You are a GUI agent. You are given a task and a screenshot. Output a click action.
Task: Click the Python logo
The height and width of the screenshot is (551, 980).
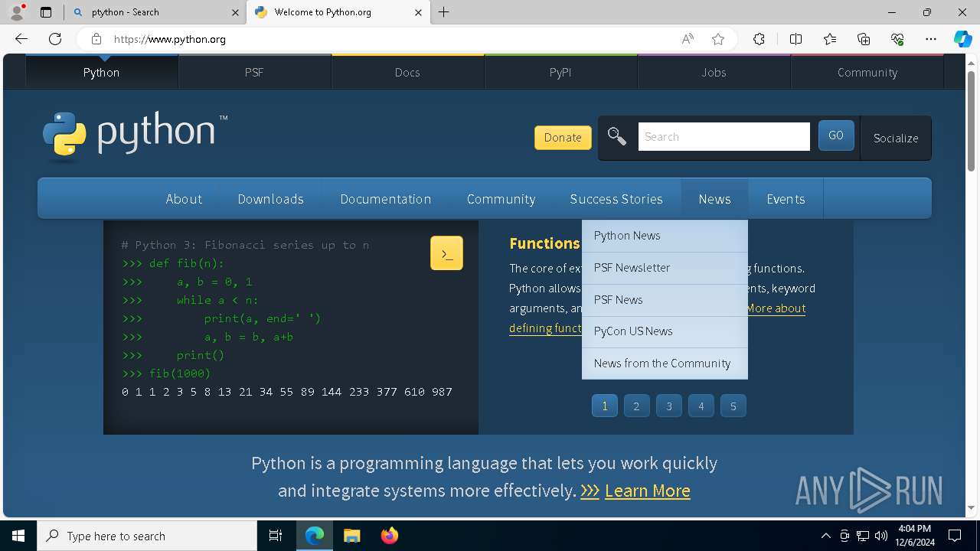(x=135, y=135)
